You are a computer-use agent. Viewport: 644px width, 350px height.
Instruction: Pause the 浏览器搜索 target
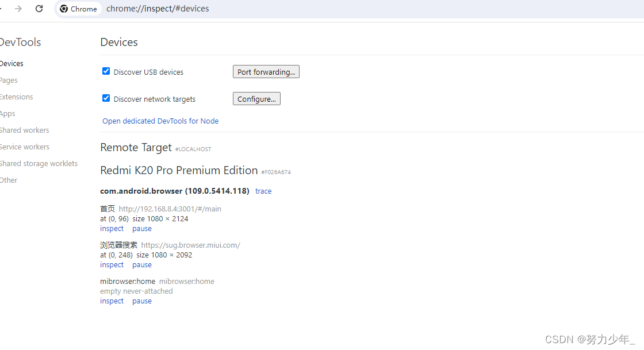pyautogui.click(x=141, y=264)
